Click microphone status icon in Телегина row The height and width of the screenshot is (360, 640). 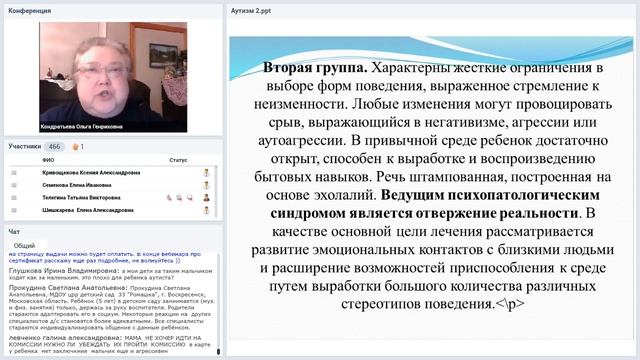click(169, 198)
